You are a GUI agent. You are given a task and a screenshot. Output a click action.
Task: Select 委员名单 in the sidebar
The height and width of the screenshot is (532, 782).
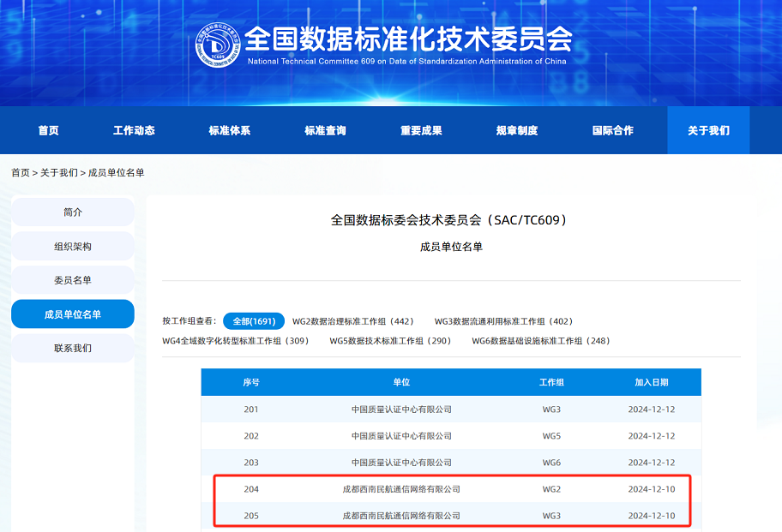click(x=73, y=280)
